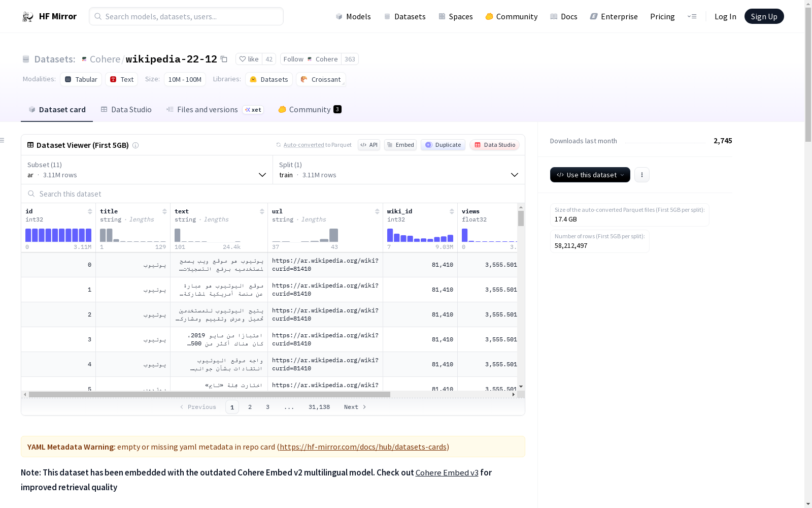Click the Sign Up button

[764, 16]
